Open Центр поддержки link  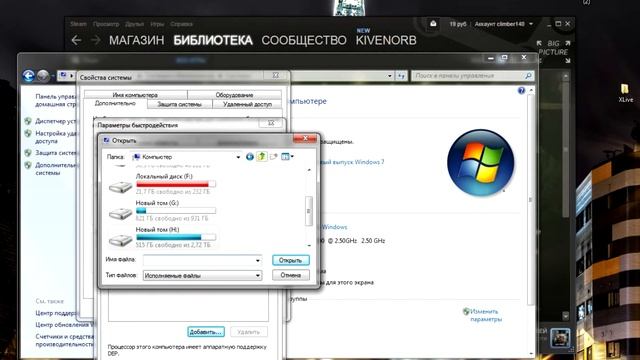click(x=56, y=313)
